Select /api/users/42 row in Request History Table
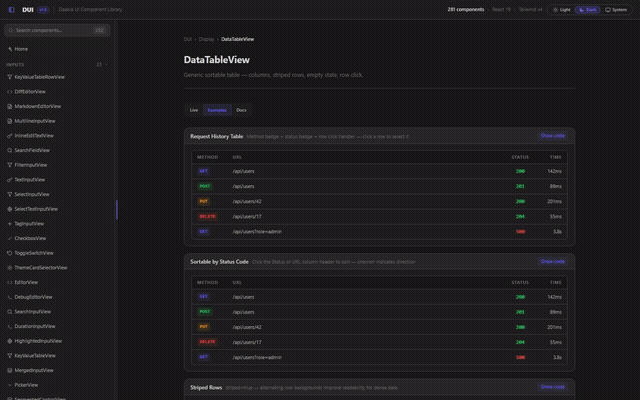The image size is (640, 400). tap(379, 201)
